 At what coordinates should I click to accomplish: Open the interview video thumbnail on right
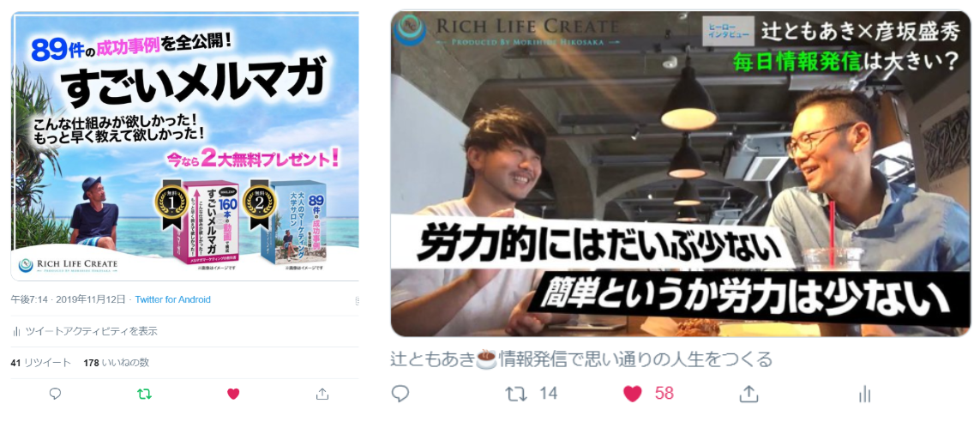681,173
